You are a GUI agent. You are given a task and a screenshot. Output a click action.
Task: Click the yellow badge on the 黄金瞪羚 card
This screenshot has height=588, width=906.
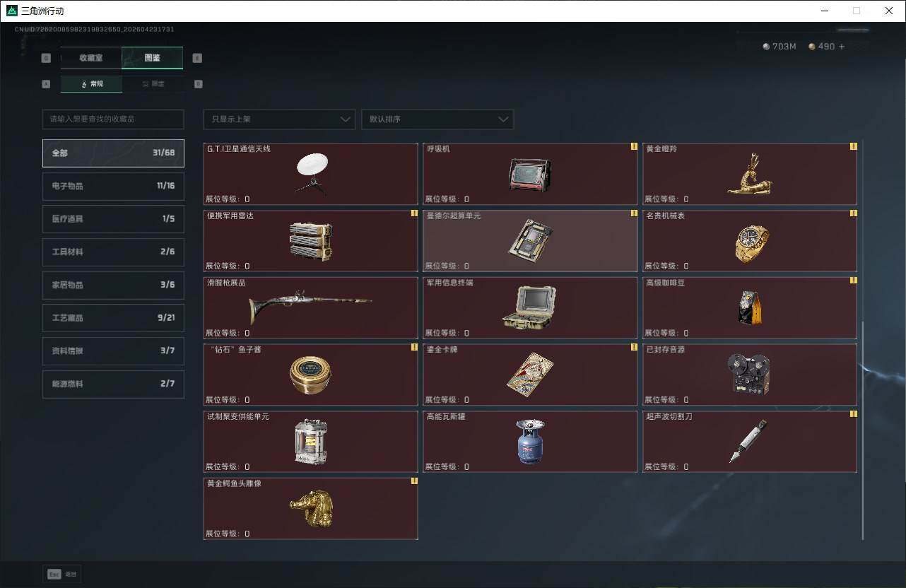pyautogui.click(x=853, y=147)
